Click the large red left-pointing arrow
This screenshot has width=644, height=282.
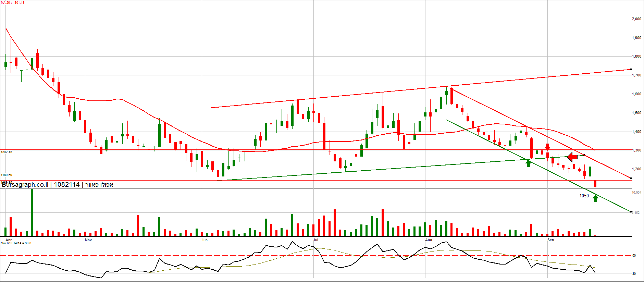572,157
